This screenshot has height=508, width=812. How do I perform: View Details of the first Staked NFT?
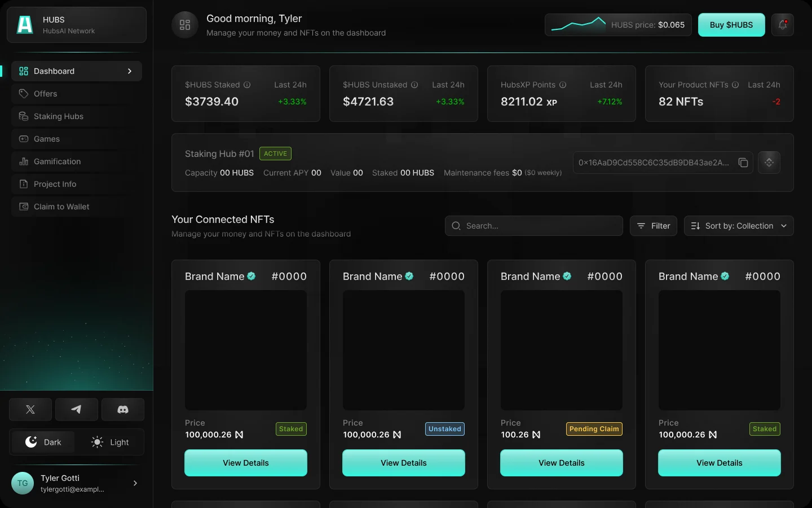tap(246, 463)
